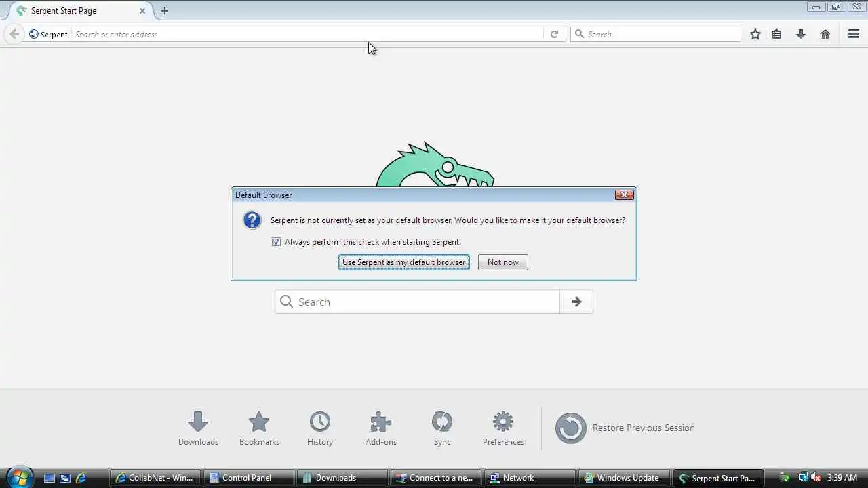The width and height of the screenshot is (868, 488).
Task: Switch to Connect to a network window
Action: 435,478
